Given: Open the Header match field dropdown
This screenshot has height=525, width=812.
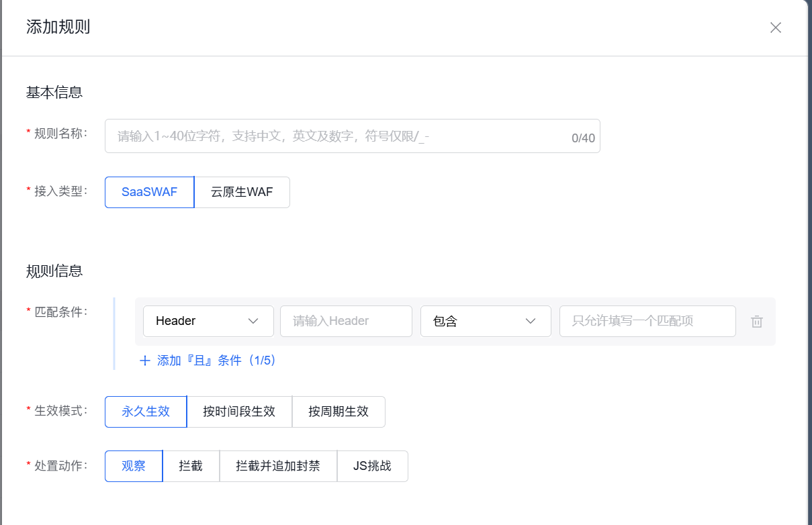Looking at the screenshot, I should (x=208, y=321).
